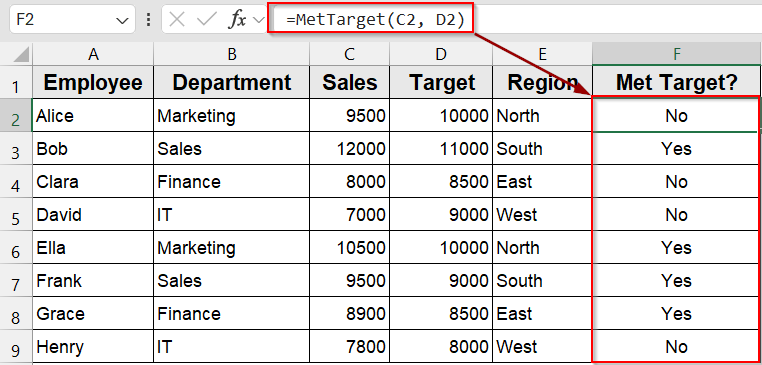Select row 3 header
This screenshot has width=762, height=365.
tap(16, 149)
